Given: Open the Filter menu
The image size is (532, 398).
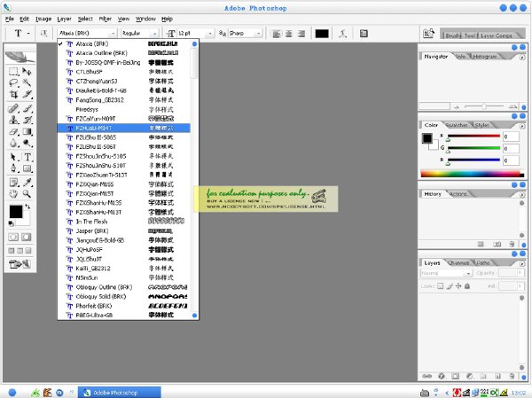Looking at the screenshot, I should click(x=106, y=19).
